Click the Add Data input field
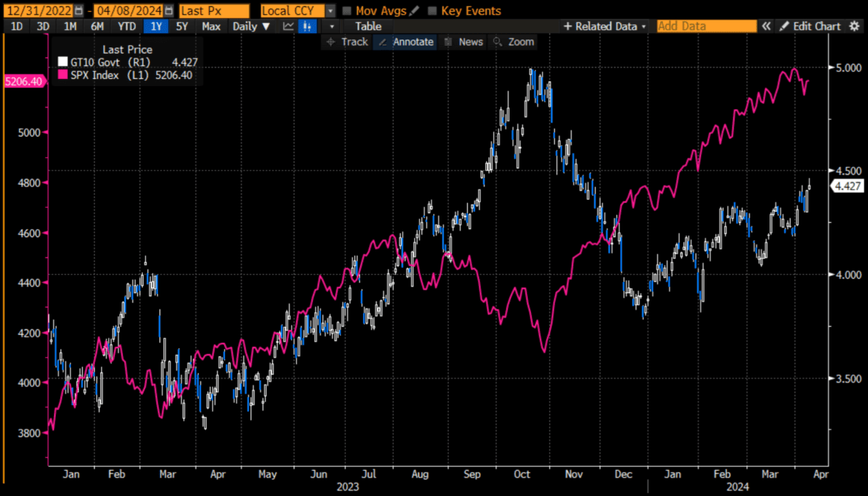Viewport: 868px width, 496px height. coord(706,26)
